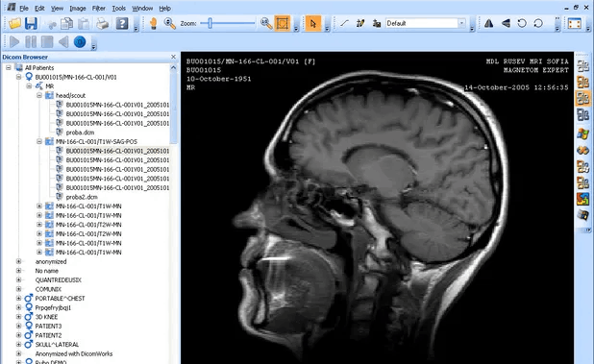Click the layout frame icon at far right toolbar
This screenshot has height=364, width=594.
coord(575,23)
